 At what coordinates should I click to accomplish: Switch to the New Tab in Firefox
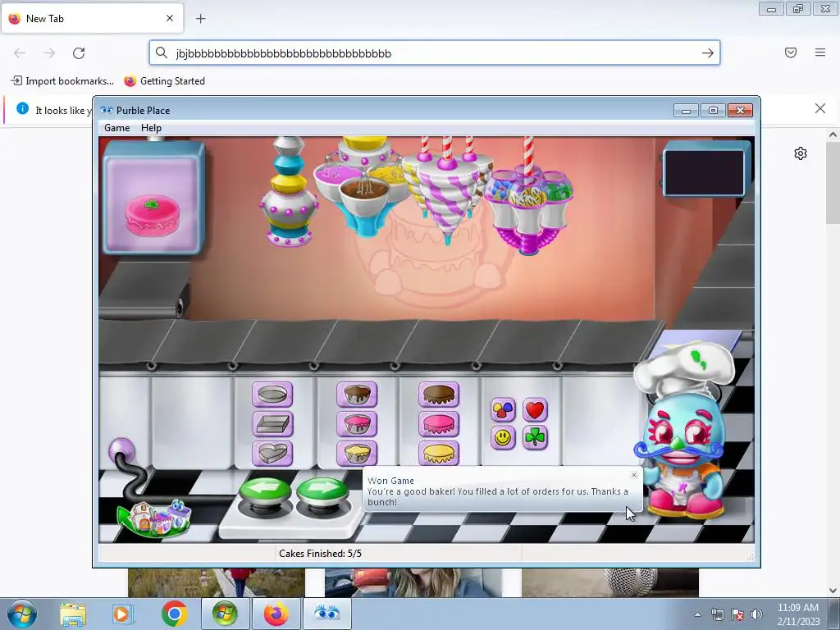click(x=92, y=18)
